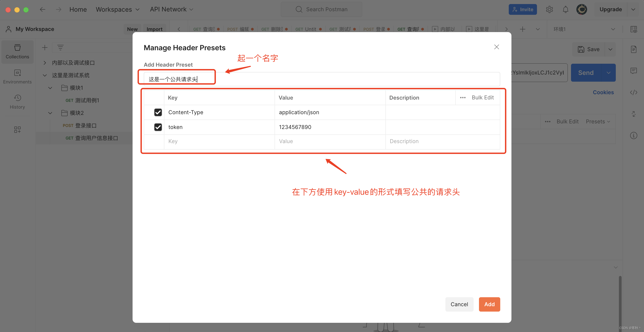This screenshot has width=644, height=332.
Task: Open the Workspaces dropdown
Action: [x=118, y=9]
